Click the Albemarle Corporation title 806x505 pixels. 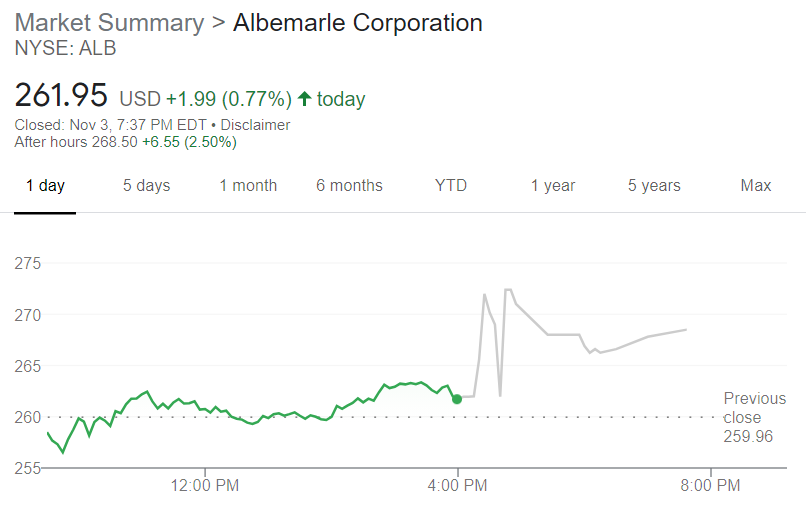click(x=358, y=23)
